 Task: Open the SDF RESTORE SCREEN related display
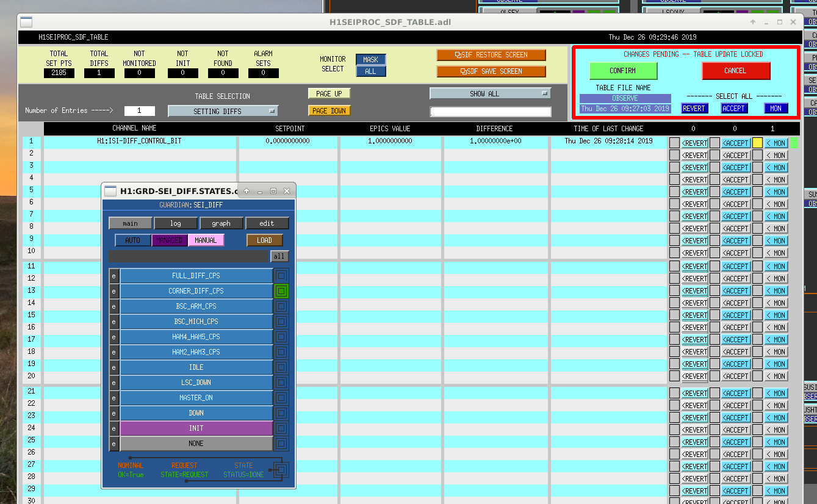(x=491, y=55)
